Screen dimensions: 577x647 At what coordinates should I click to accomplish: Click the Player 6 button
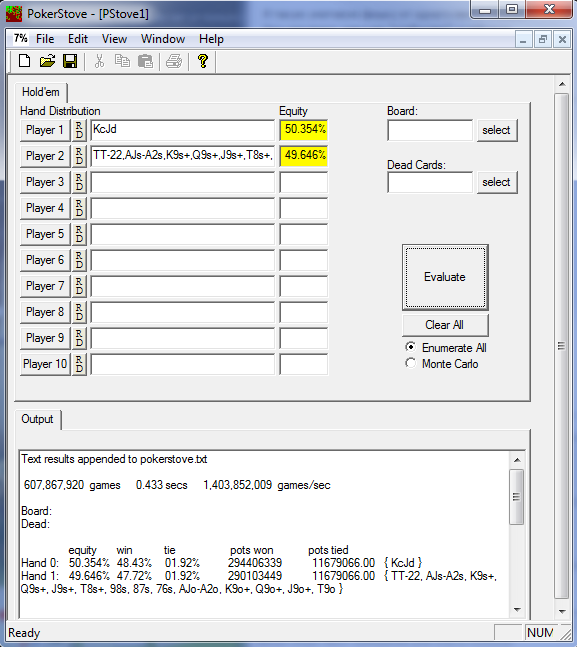pyautogui.click(x=45, y=260)
